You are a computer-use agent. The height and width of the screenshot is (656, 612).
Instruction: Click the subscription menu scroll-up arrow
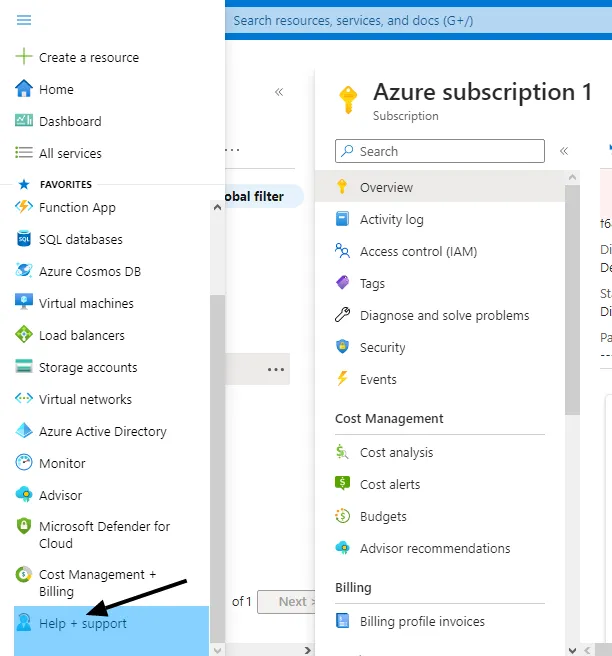[572, 177]
